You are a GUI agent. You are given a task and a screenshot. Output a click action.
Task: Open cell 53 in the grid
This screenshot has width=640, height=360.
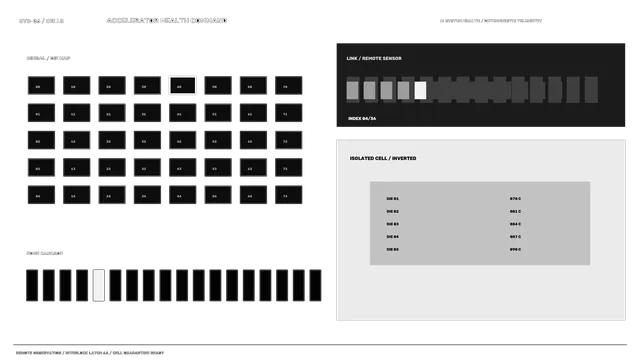point(218,167)
